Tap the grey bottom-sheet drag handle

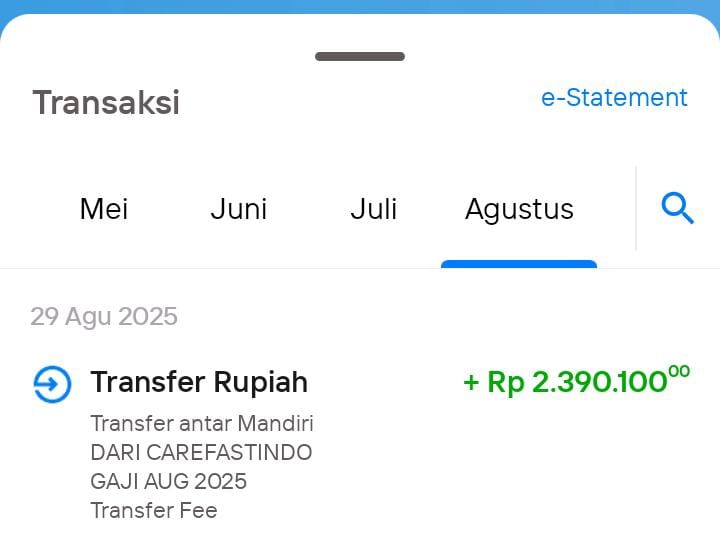point(360,56)
